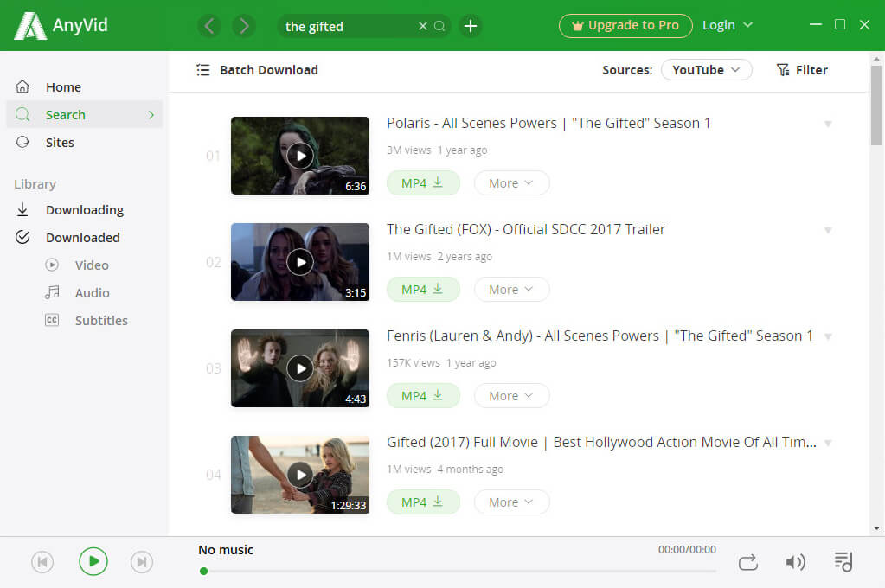Open More options for SDCC 2017 Trailer
The image size is (885, 588).
pos(511,290)
